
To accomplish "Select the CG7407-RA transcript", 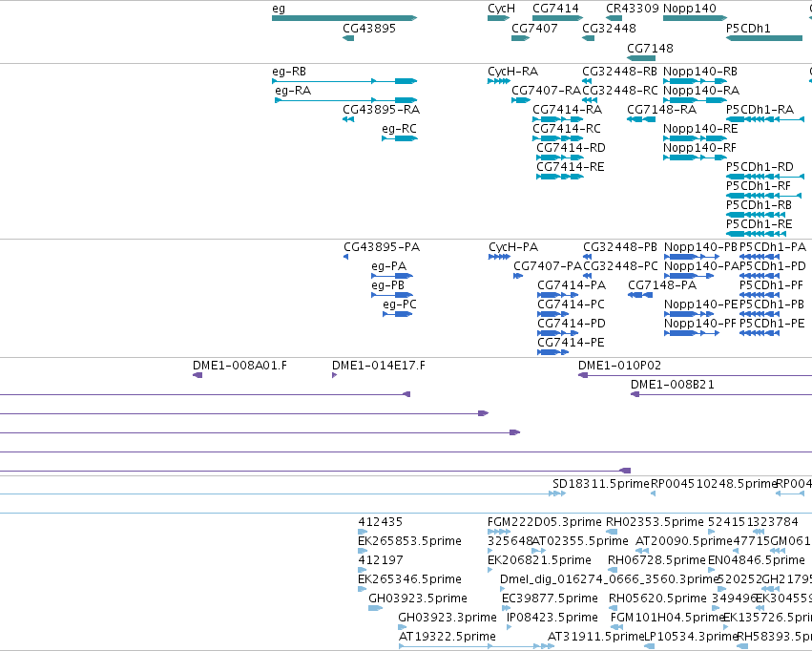I will tap(520, 100).
